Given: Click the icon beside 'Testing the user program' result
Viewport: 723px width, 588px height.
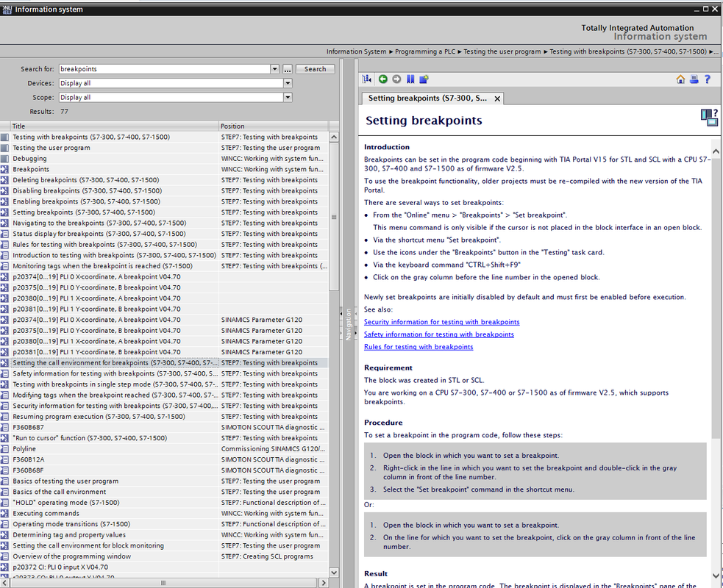Looking at the screenshot, I should click(x=4, y=148).
